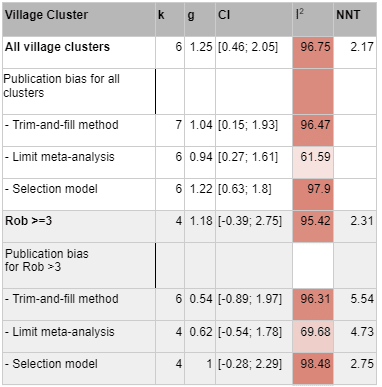Click the 98.48 red cell
The width and height of the screenshot is (382, 387).
click(313, 368)
